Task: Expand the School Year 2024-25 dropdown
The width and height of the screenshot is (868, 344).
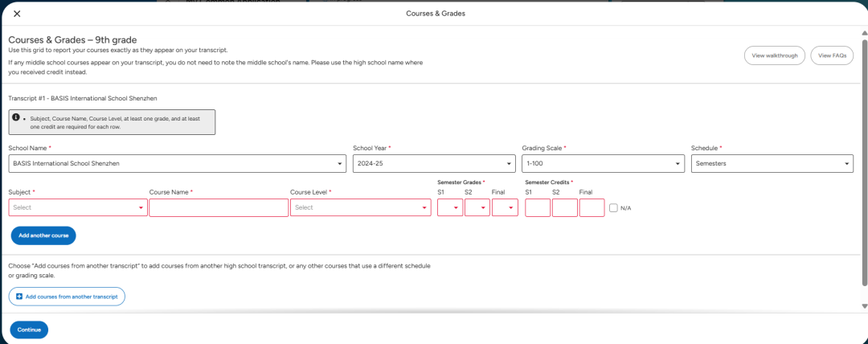Action: coord(434,163)
